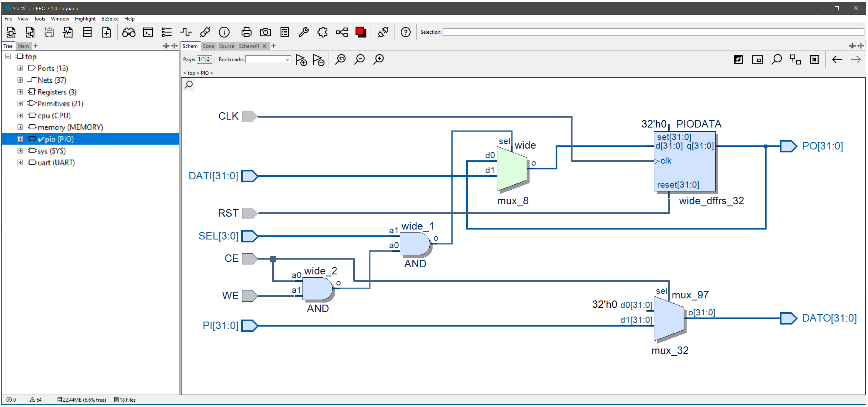Click the open layout file toolbar icon
The width and height of the screenshot is (868, 407).
[30, 32]
